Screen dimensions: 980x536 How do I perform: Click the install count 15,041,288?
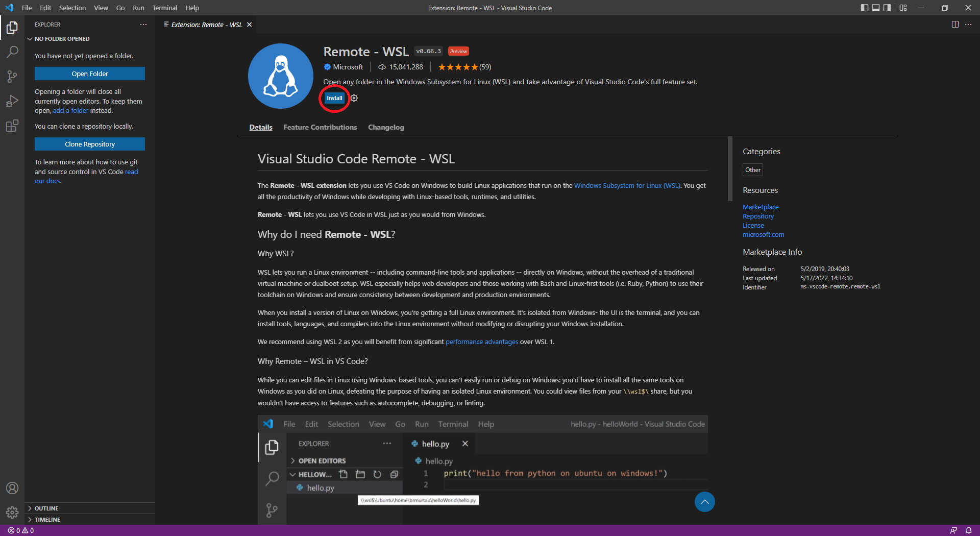[x=401, y=67]
